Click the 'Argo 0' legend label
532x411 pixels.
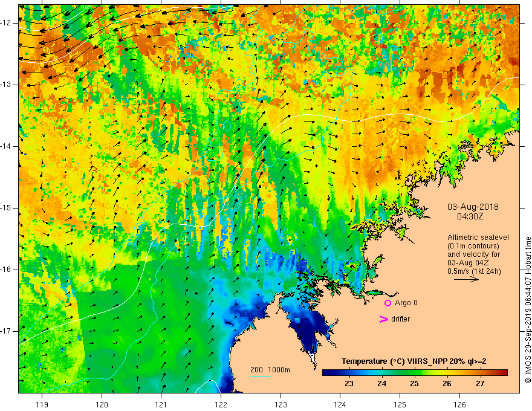[406, 303]
